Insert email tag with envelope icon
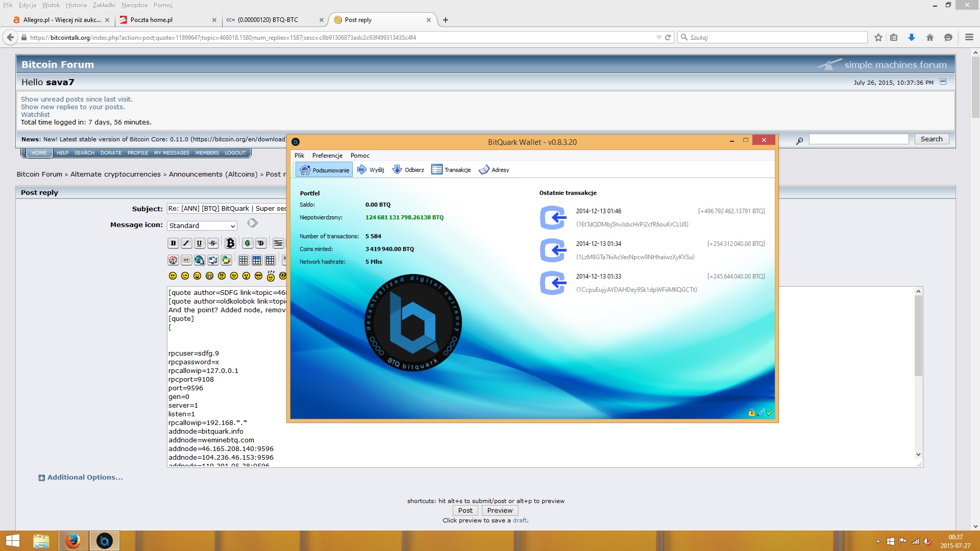This screenshot has height=551, width=980. click(213, 260)
